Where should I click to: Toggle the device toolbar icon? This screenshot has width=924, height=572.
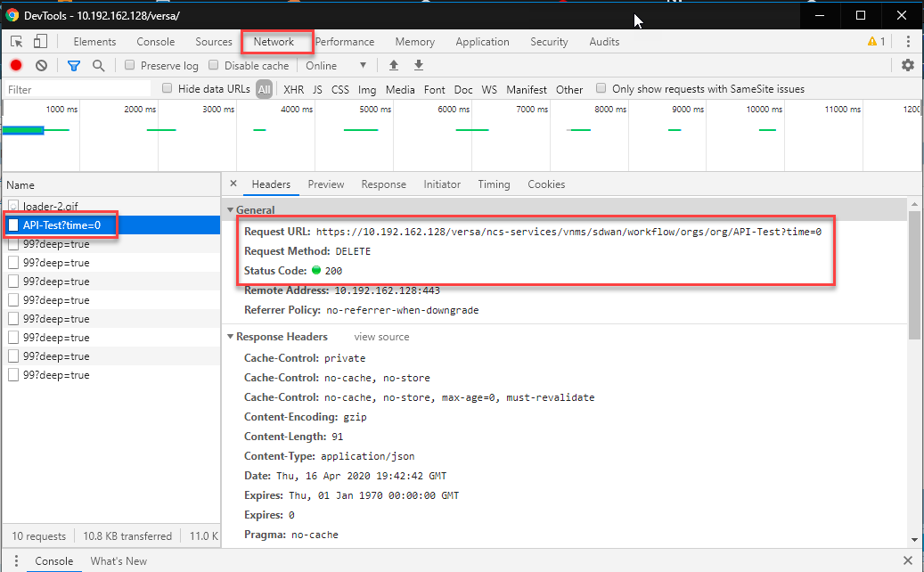40,41
